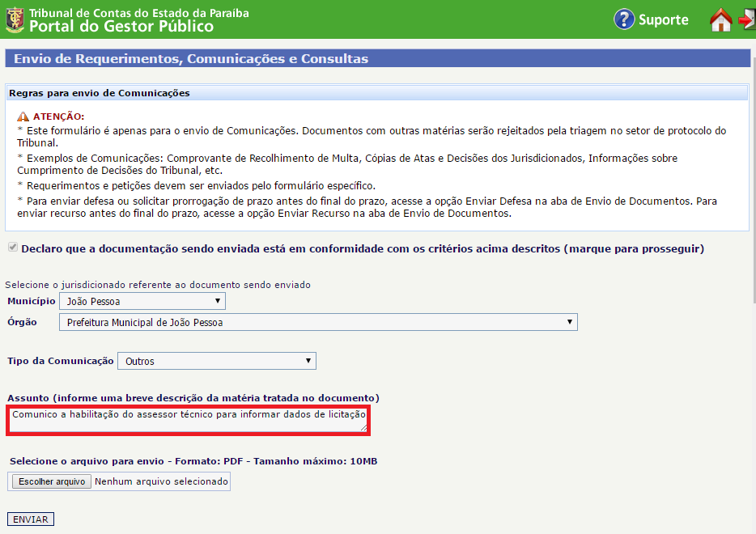Go to home via the house icon
756x534 pixels.
click(x=720, y=20)
